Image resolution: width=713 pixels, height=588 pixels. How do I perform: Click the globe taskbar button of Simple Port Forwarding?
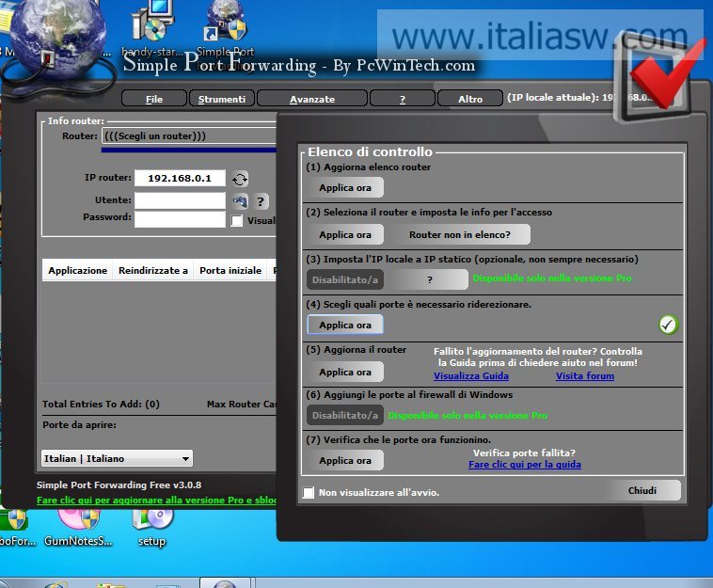pos(225,583)
